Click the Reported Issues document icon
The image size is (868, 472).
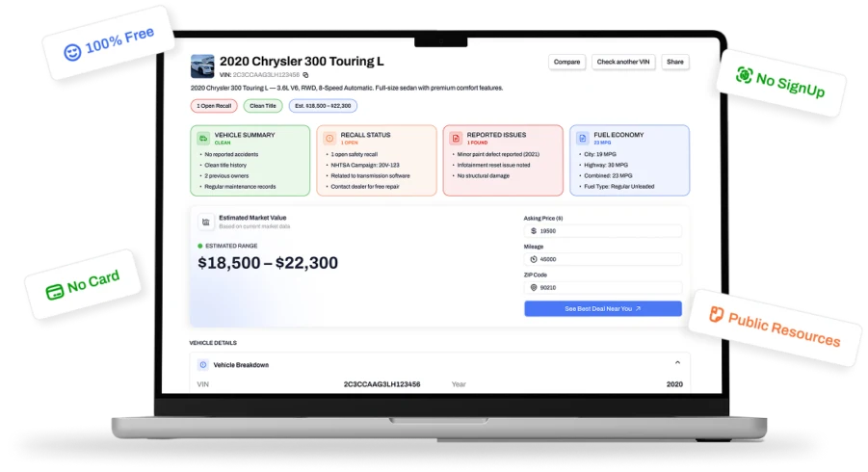[456, 139]
